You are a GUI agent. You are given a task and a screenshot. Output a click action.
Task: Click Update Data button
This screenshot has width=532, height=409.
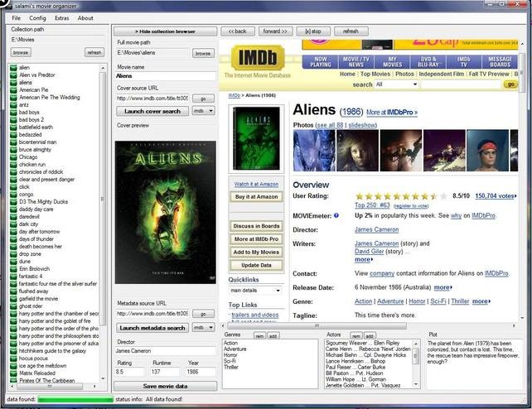257,265
